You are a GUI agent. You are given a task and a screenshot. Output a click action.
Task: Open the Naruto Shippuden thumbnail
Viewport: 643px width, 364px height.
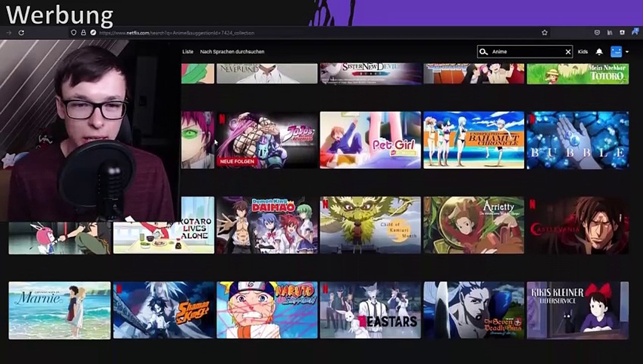(267, 310)
